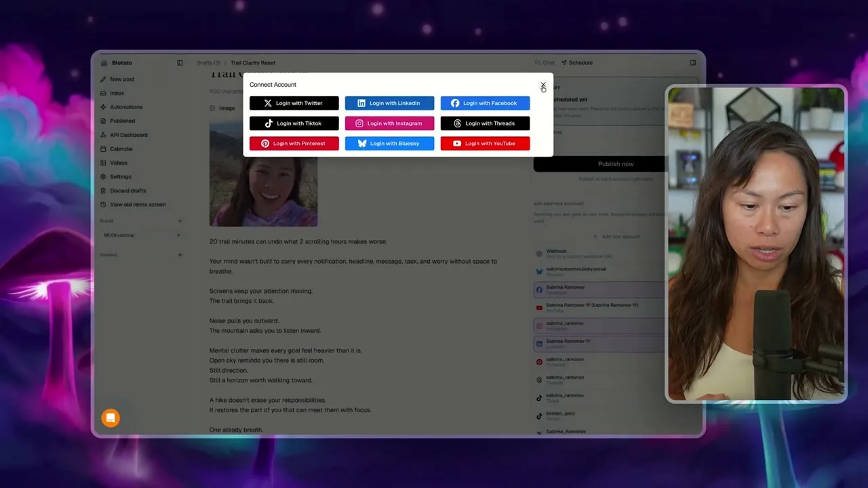Screen dimensions: 868x488
Task: Open the Calendar sidebar item
Action: (121, 148)
